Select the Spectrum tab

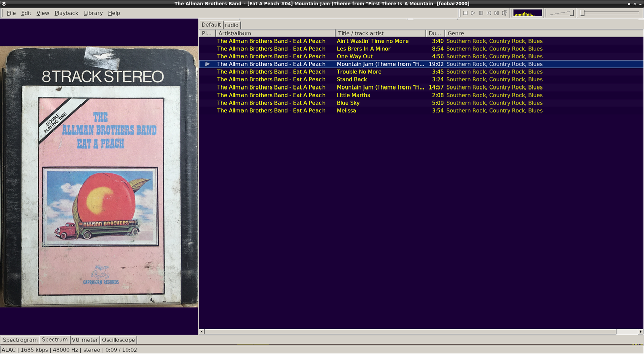(55, 340)
